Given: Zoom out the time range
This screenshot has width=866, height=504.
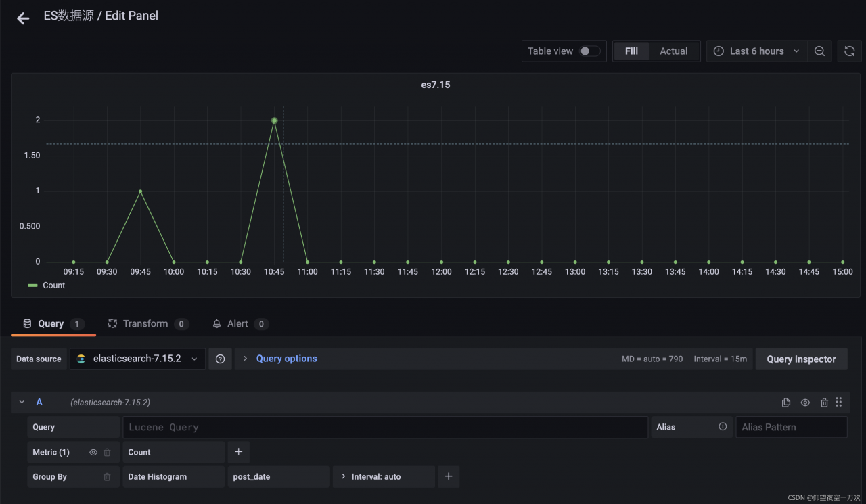Looking at the screenshot, I should [x=819, y=51].
